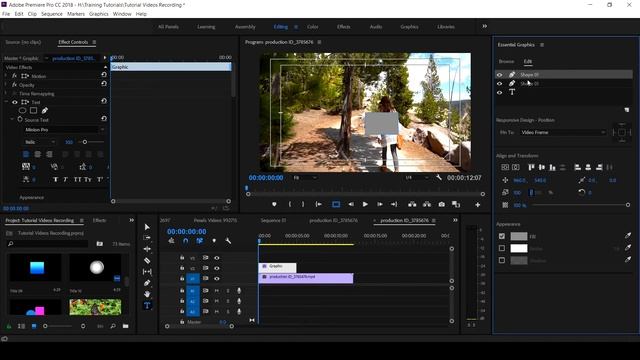Open the font family dropdown

click(x=64, y=130)
